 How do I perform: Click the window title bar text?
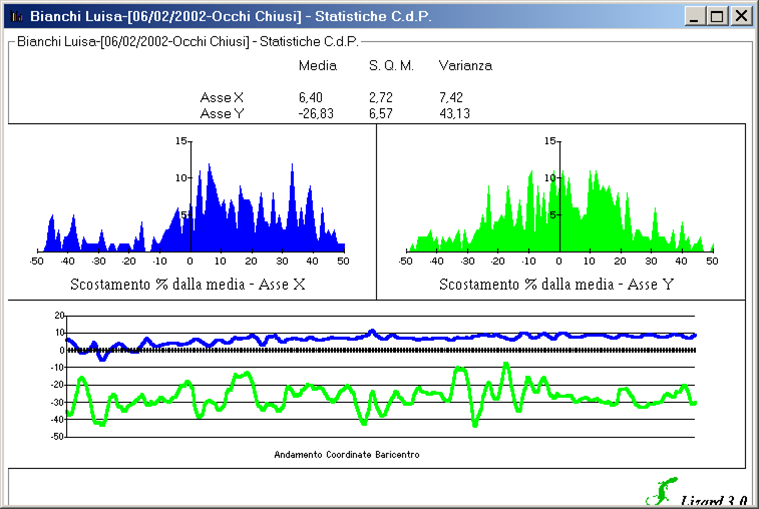230,16
